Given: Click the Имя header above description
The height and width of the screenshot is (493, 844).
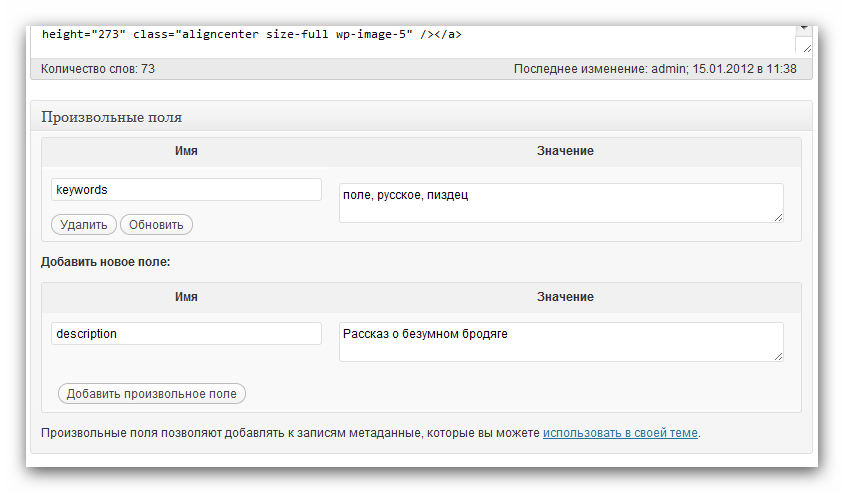Looking at the screenshot, I should (186, 297).
